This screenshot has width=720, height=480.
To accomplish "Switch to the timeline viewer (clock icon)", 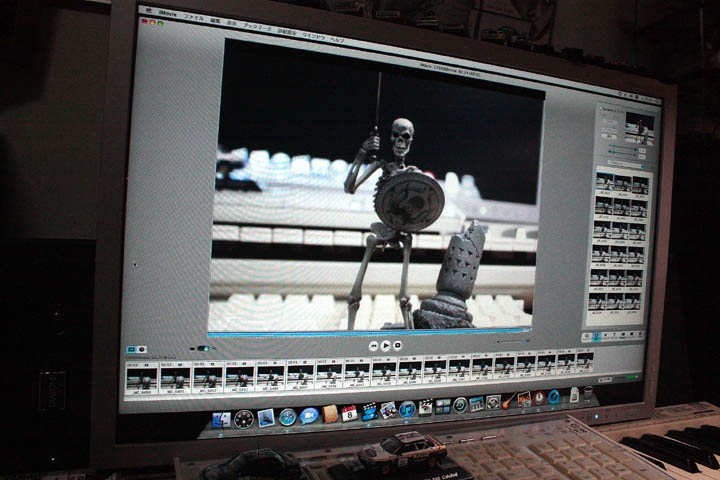I will (142, 350).
